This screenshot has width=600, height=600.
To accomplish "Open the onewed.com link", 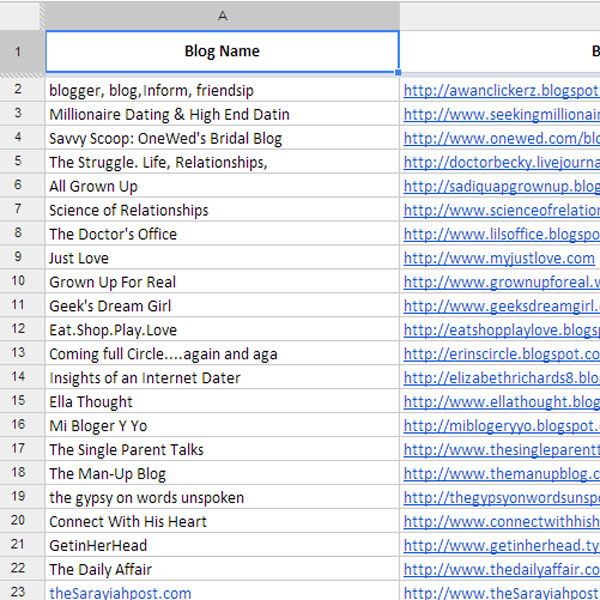I will click(500, 138).
